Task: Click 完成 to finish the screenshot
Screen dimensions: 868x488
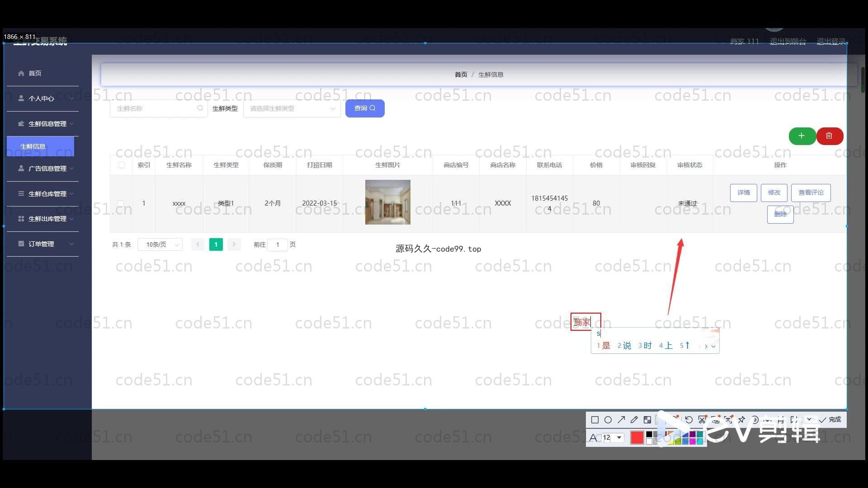Action: tap(830, 420)
